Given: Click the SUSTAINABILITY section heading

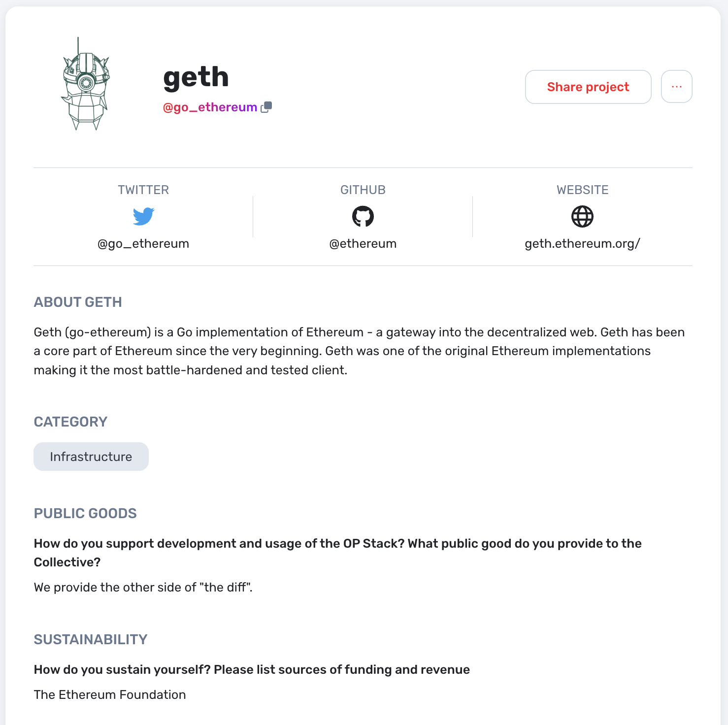Looking at the screenshot, I should pyautogui.click(x=91, y=639).
